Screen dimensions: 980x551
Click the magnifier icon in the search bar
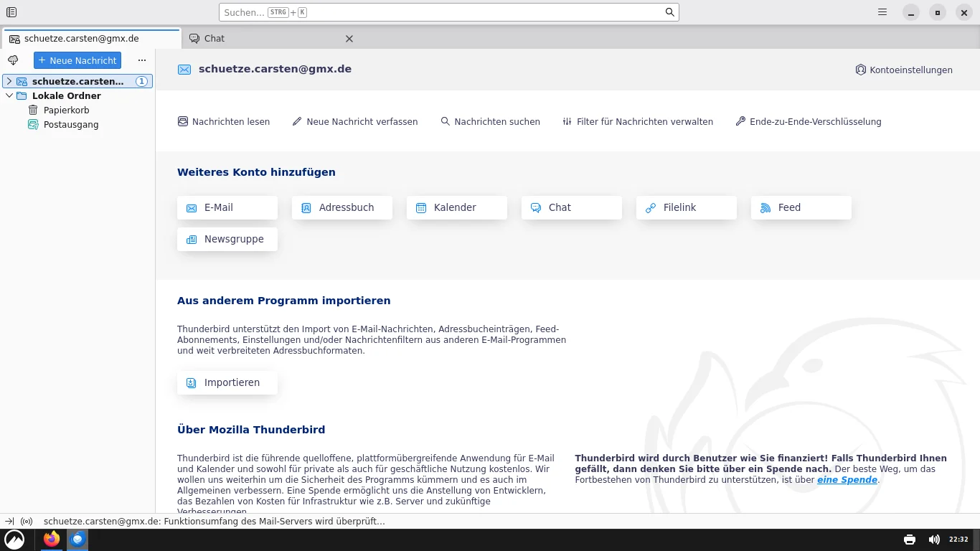[669, 12]
